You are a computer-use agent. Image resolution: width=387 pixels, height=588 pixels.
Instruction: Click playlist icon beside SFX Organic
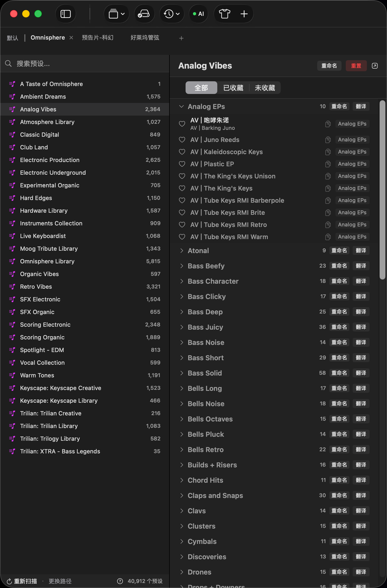tap(12, 312)
